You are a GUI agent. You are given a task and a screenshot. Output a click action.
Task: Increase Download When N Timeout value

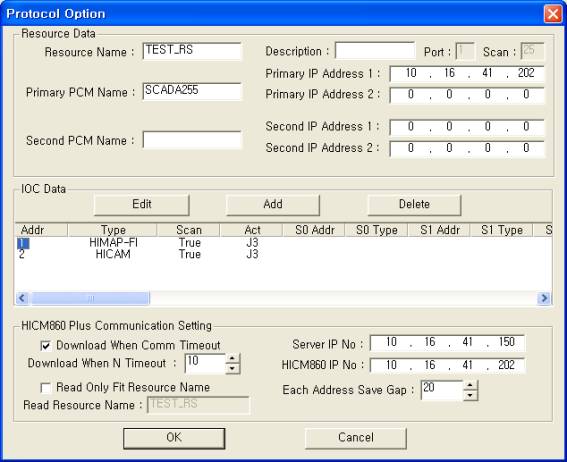pyautogui.click(x=233, y=358)
